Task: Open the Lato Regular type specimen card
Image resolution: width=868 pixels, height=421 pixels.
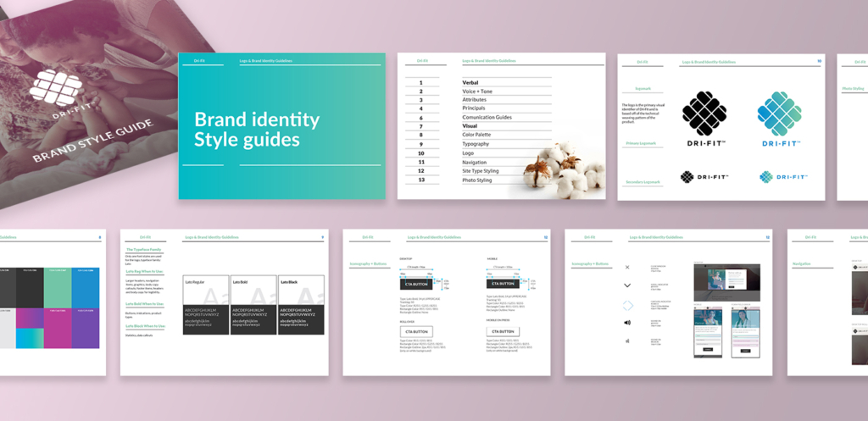Action: [x=206, y=305]
